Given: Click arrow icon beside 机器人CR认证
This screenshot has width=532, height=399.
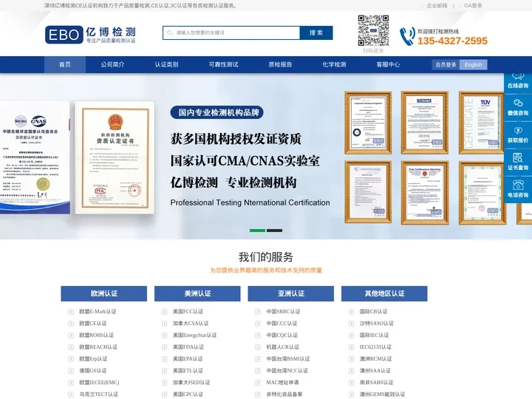Looking at the screenshot, I should coord(258,347).
